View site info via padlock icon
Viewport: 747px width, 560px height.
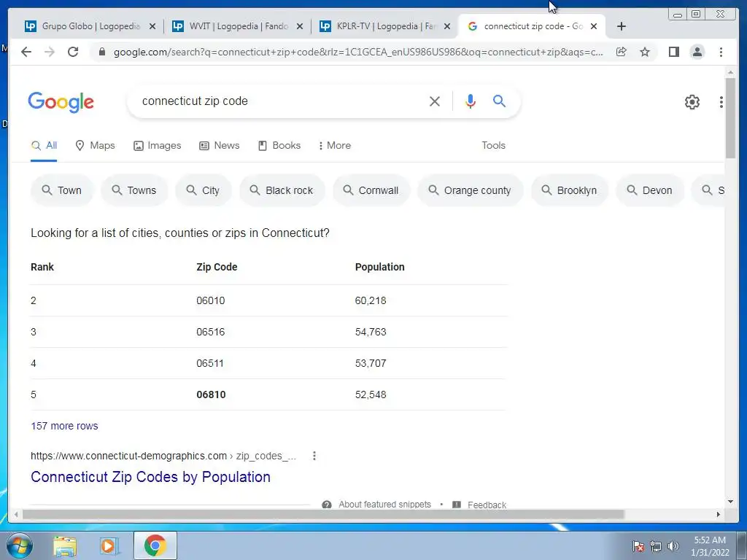coord(101,52)
